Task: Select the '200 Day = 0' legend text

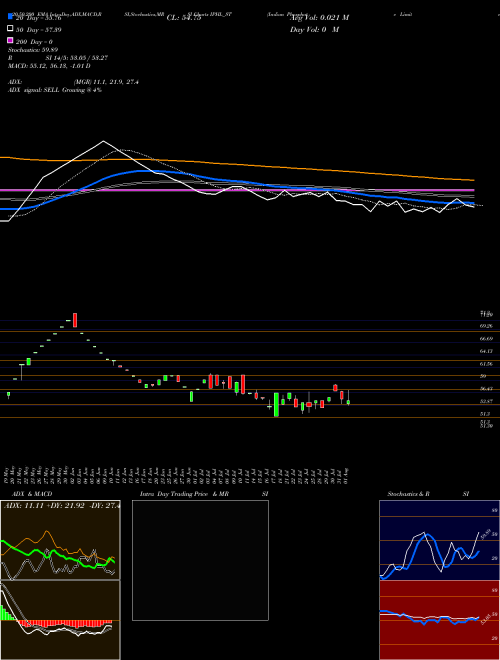Action: [x=34, y=42]
